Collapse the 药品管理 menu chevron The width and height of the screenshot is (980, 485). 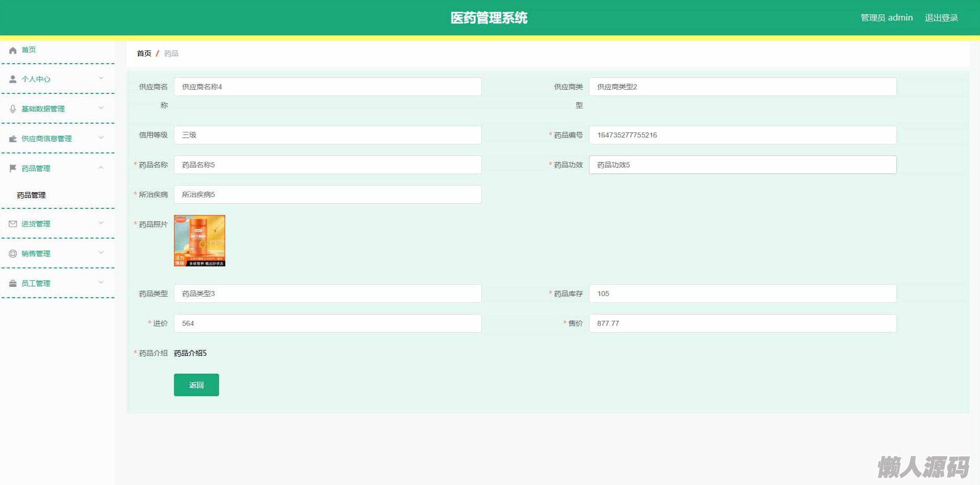101,168
